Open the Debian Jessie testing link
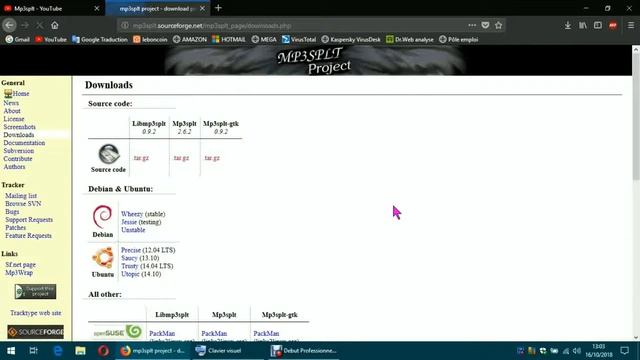This screenshot has width=640, height=360. [x=129, y=222]
